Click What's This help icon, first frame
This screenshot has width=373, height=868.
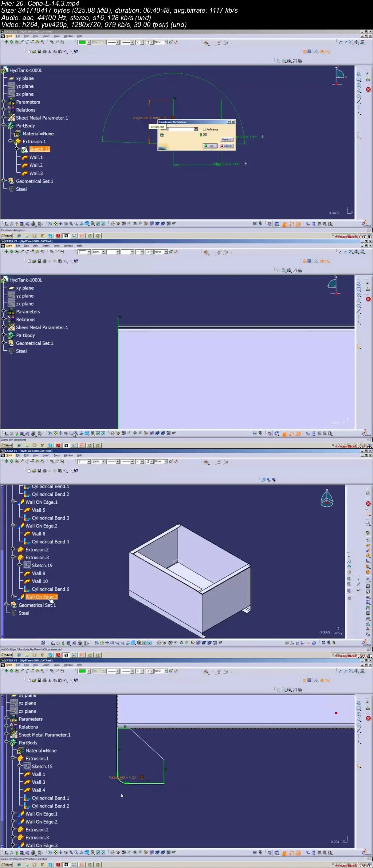pos(76,52)
